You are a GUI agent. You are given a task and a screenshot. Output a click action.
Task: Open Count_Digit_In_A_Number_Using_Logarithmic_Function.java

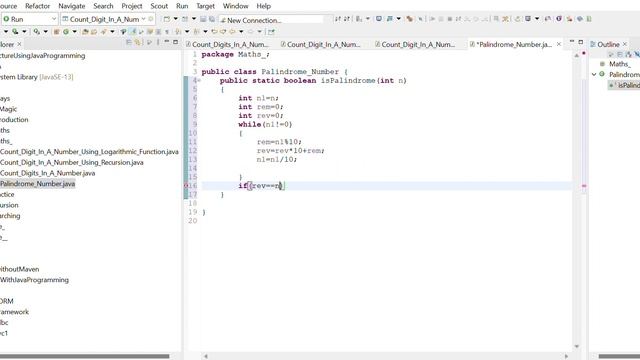[x=89, y=152]
